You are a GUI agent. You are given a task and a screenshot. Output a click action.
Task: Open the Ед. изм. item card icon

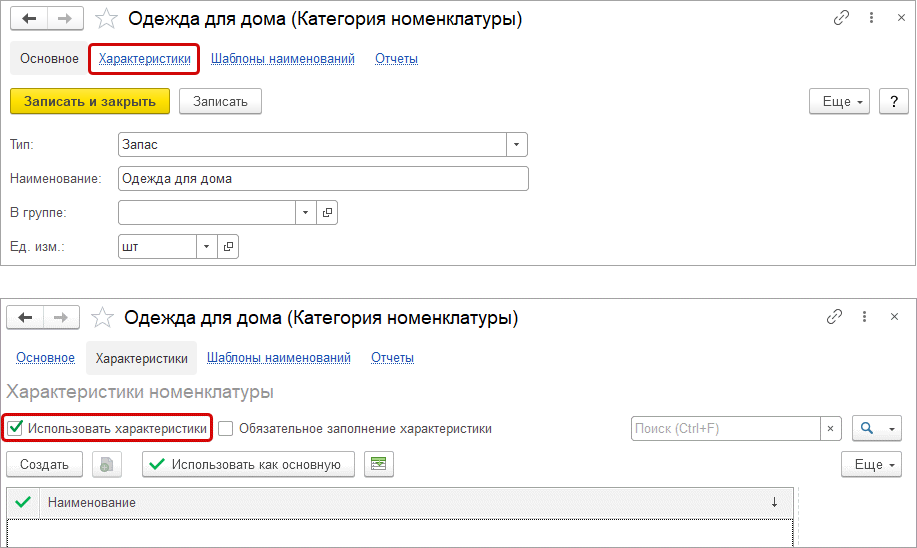click(x=228, y=246)
